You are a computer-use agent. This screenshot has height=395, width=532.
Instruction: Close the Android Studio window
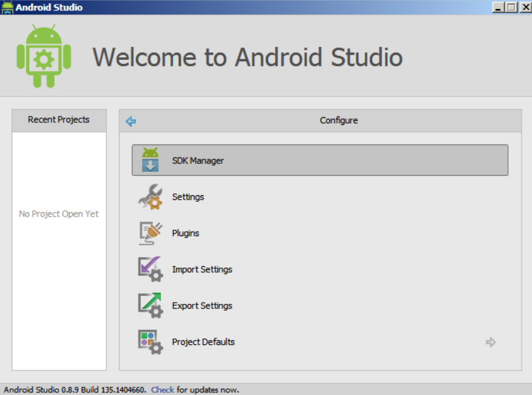click(x=525, y=7)
